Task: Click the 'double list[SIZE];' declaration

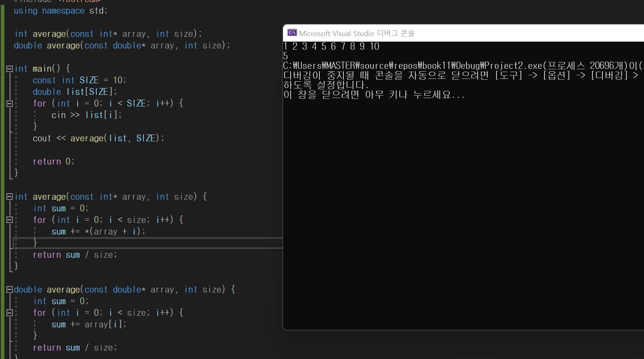Action: point(75,92)
